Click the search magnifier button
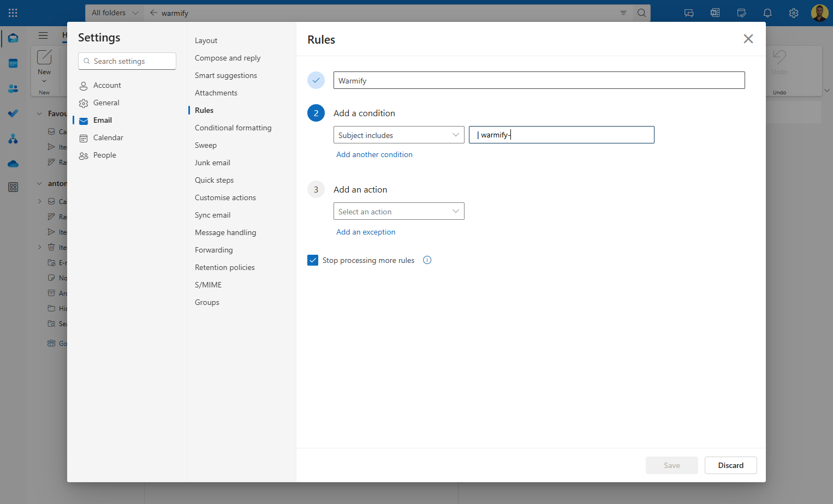Screen dimensions: 833x504 click(641, 13)
